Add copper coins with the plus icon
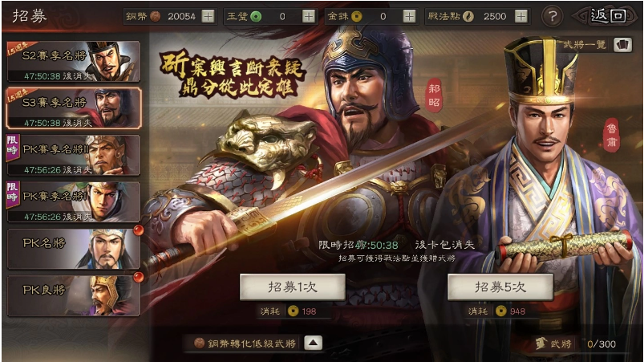 click(x=209, y=16)
